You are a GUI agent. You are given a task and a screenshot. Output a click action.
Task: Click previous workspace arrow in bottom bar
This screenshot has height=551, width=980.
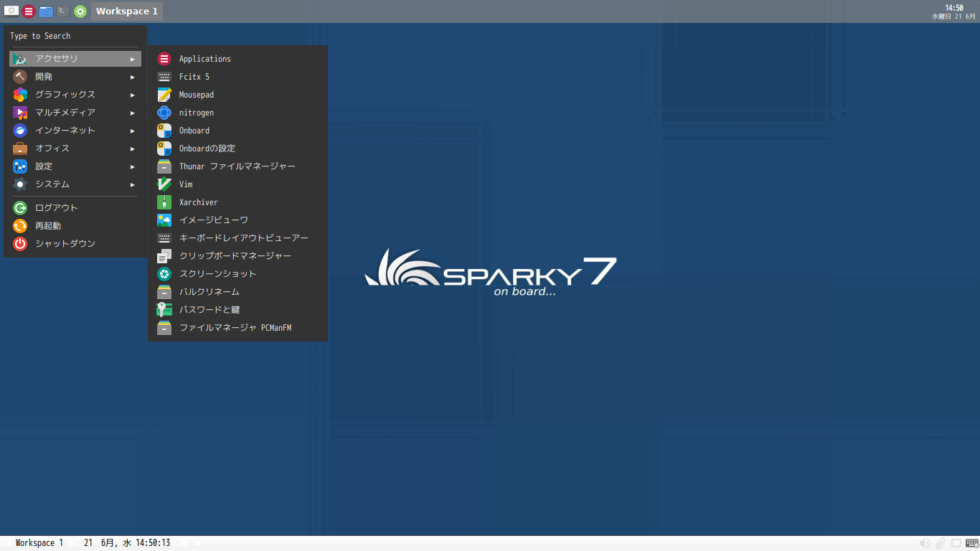(7, 543)
